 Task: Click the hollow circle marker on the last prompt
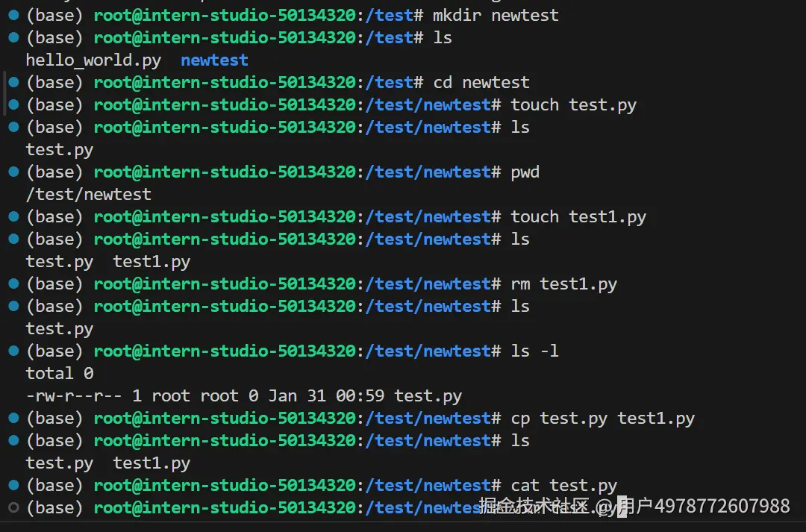click(13, 507)
